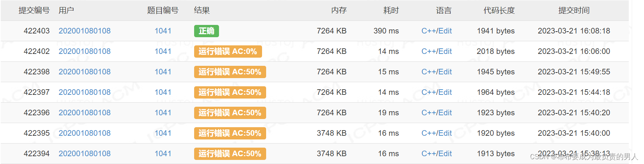This screenshot has width=644, height=164.
Task: Click 运行错误 AC:50% badge for submission 422397
Action: pos(230,92)
